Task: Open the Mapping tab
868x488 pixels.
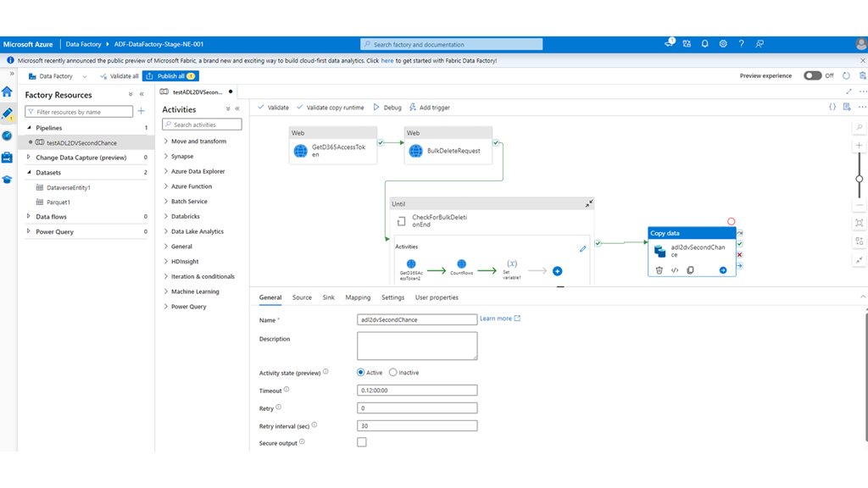Action: pos(358,297)
